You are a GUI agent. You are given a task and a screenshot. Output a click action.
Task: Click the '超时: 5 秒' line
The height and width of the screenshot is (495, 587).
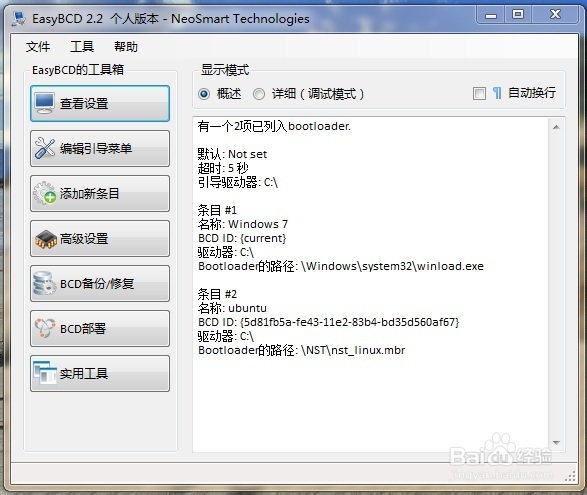[x=223, y=168]
